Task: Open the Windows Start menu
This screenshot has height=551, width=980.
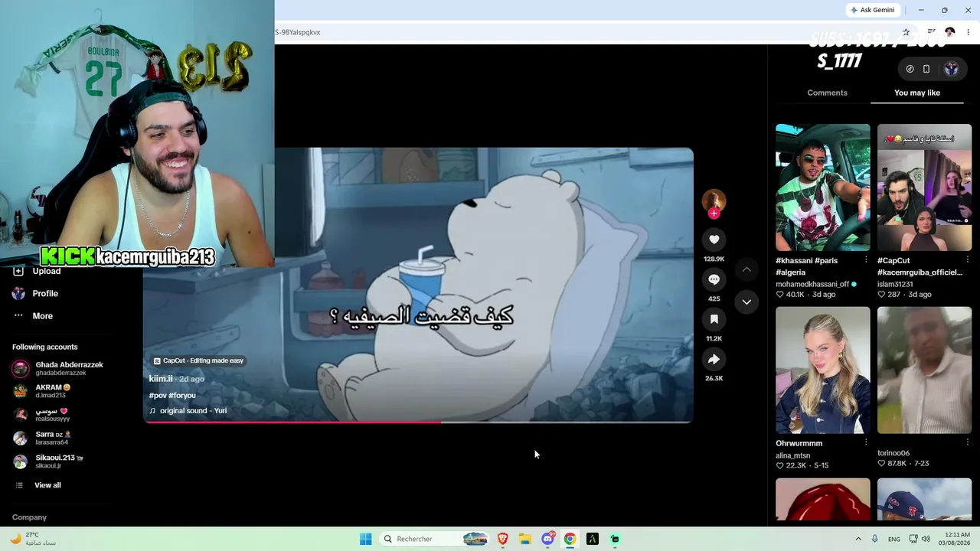Action: click(366, 539)
